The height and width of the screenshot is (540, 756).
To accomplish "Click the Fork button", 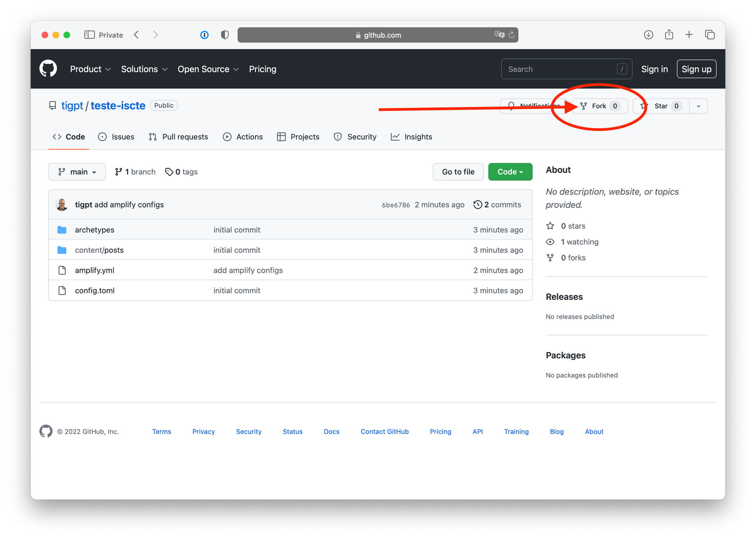I will (x=600, y=106).
